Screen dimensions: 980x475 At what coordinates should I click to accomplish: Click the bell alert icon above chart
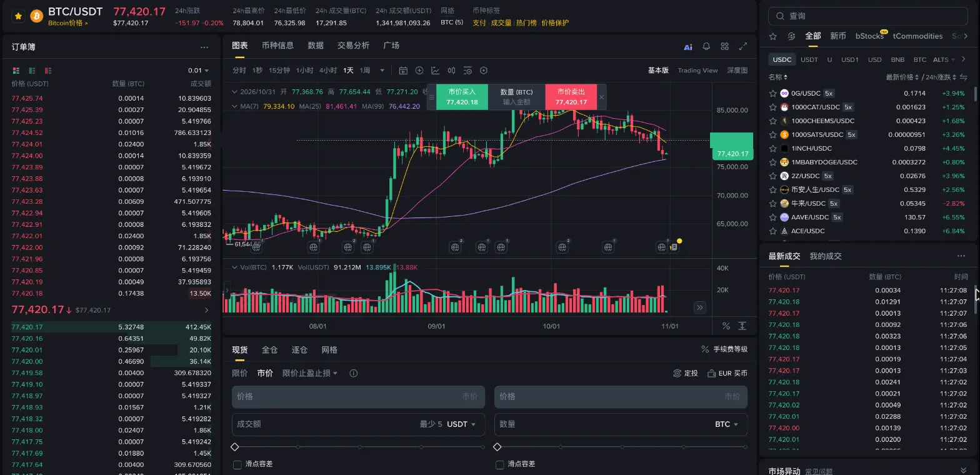pos(706,46)
